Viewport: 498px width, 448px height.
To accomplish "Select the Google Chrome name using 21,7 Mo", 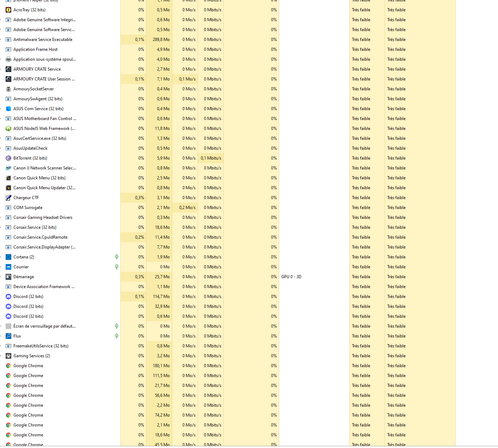I will pos(28,386).
